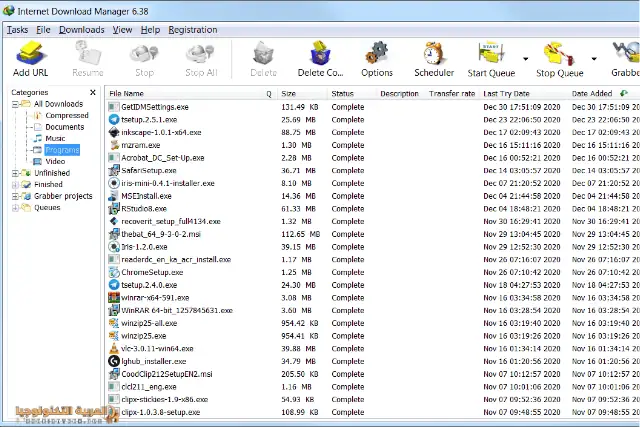
Task: Click the Stop Queue icon
Action: point(559,53)
